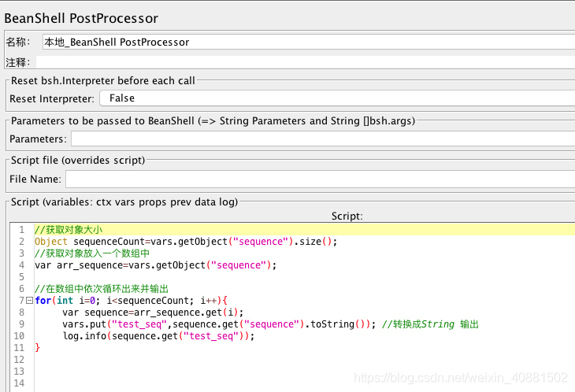Click line number 5 in the gutter

21,276
